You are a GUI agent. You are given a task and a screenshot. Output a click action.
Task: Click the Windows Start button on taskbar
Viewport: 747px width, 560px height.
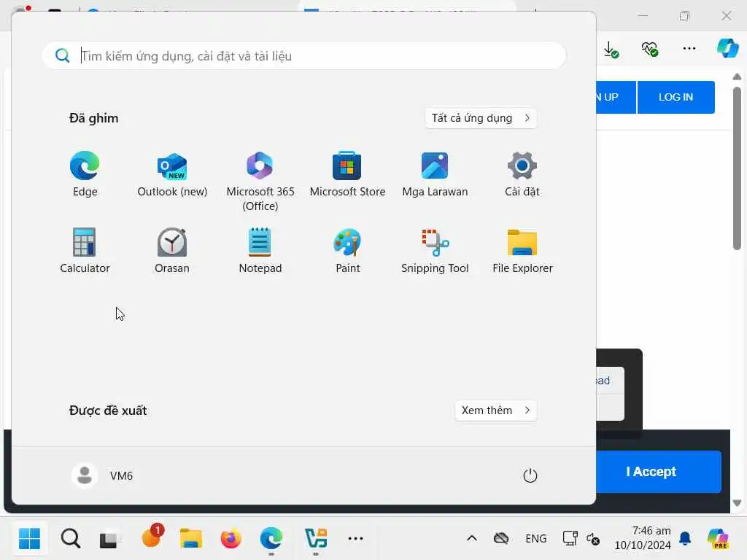pos(29,539)
